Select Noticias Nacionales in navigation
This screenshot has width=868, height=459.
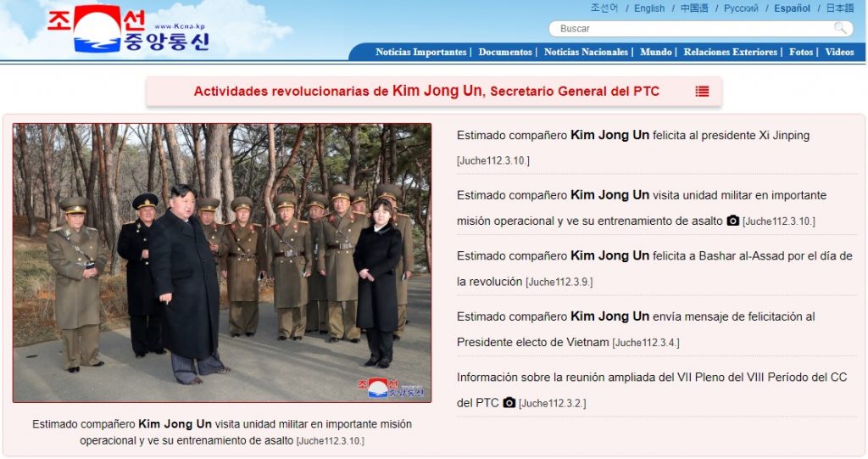(586, 52)
